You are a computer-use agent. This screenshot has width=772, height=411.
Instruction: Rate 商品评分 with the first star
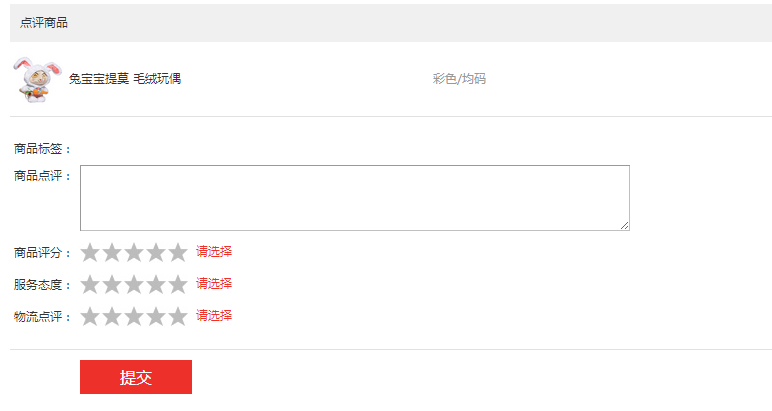pyautogui.click(x=90, y=253)
